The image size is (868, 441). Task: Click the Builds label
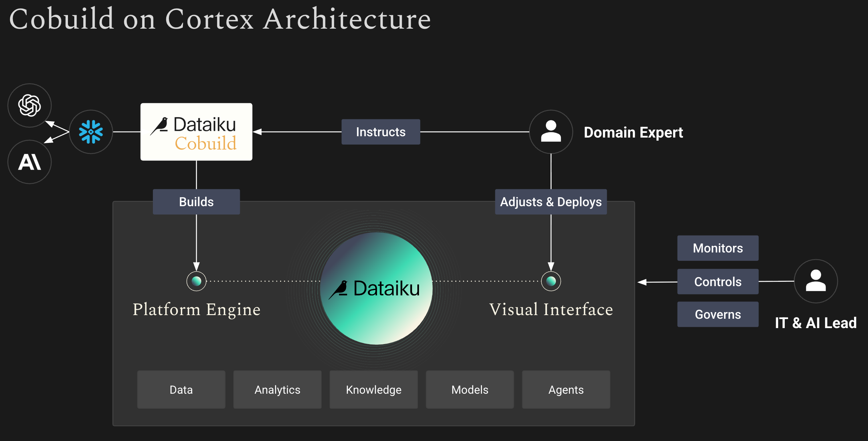pos(197,202)
